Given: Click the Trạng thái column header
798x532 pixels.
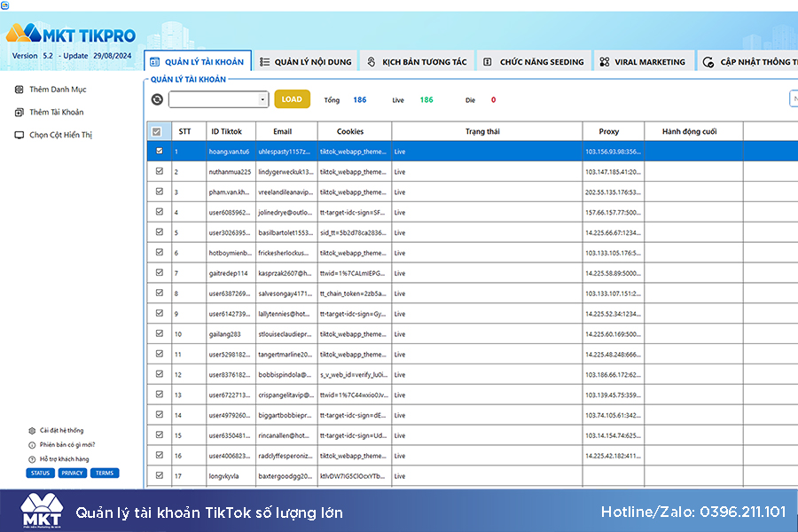Looking at the screenshot, I should 487,131.
